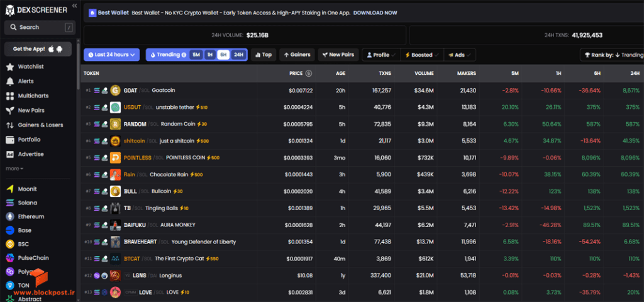Select the Ethereum chain icon
The height and width of the screenshot is (302, 644).
click(x=10, y=216)
